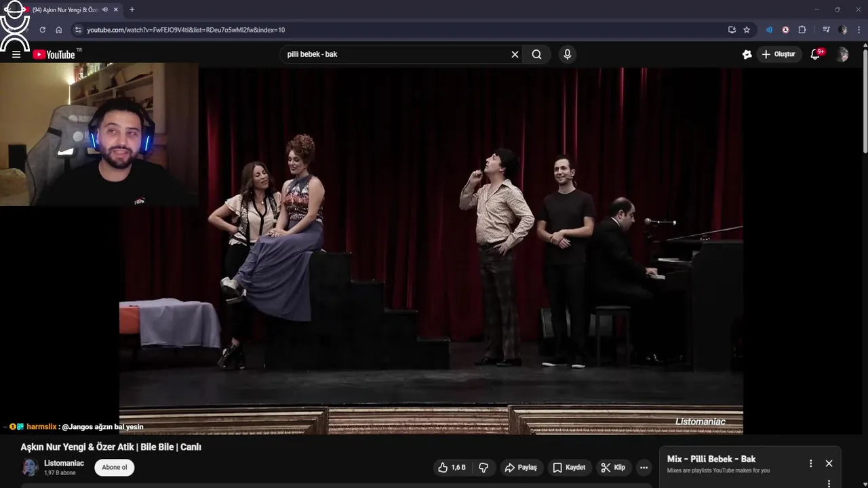Image resolution: width=868 pixels, height=488 pixels.
Task: Open the Oluştur create button
Action: pos(778,54)
